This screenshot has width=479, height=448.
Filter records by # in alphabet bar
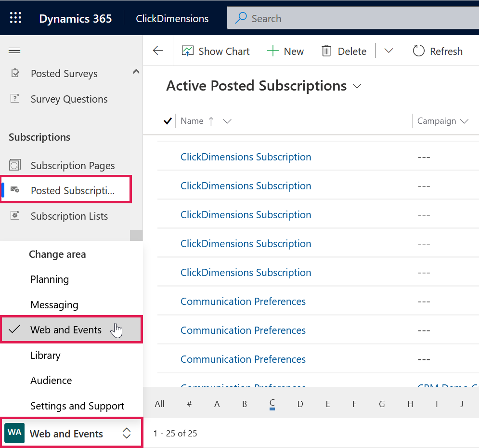click(x=189, y=404)
